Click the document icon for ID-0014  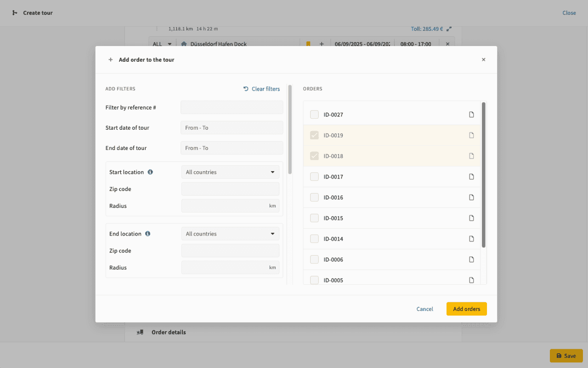471,239
